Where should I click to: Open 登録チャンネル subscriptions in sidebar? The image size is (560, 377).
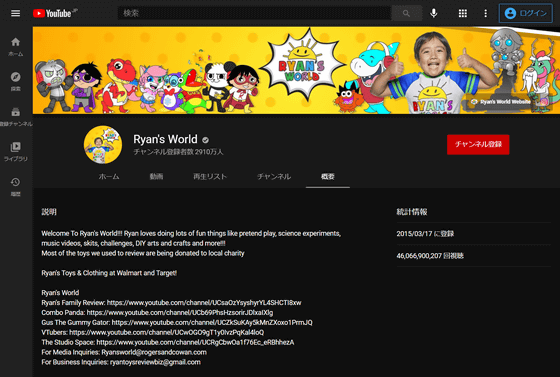[15, 117]
